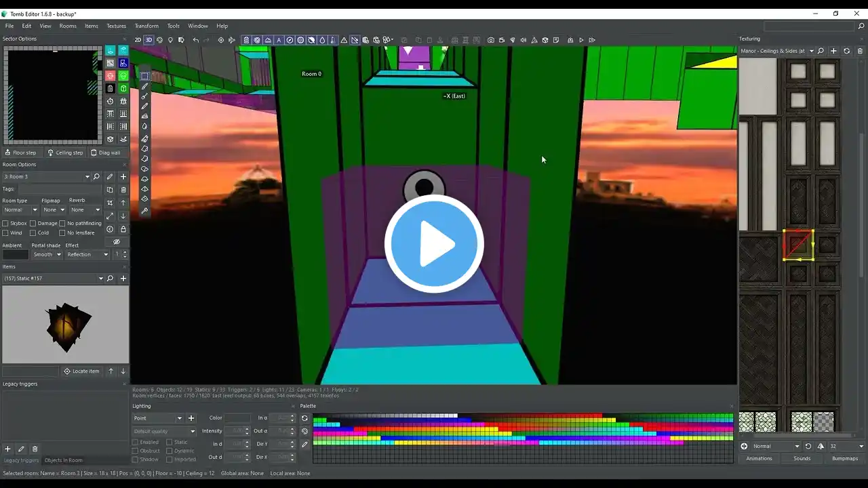This screenshot has width=868, height=488.
Task: Click the search icon next to the Static #157 selector
Action: tap(111, 279)
